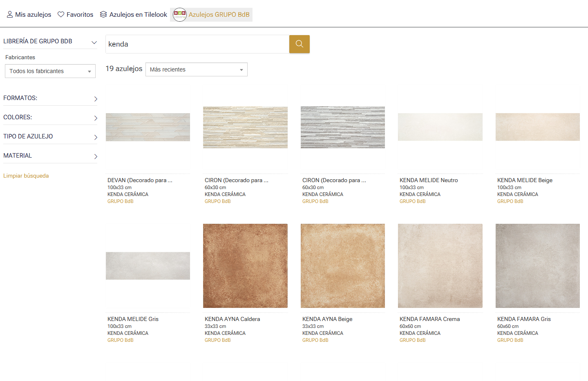588x381 pixels.
Task: Open the grey CIRON tile thumbnail
Action: point(343,127)
